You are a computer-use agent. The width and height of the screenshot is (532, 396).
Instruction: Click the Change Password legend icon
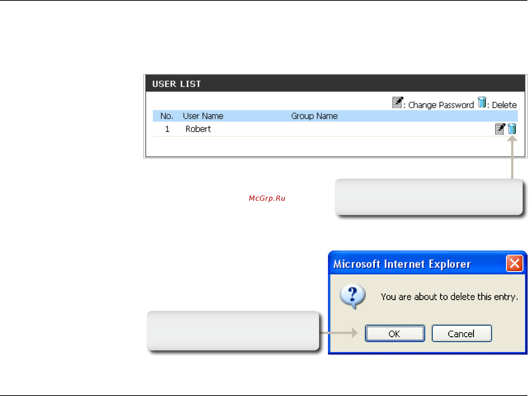[x=398, y=102]
